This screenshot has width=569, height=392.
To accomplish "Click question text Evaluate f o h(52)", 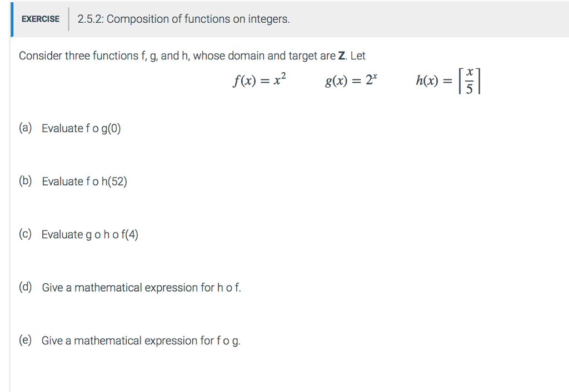I will click(x=84, y=182).
